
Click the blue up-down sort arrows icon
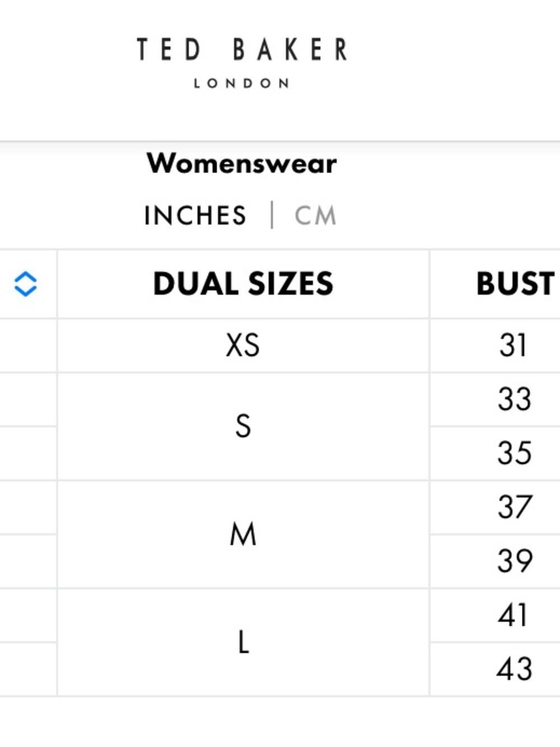tap(25, 284)
